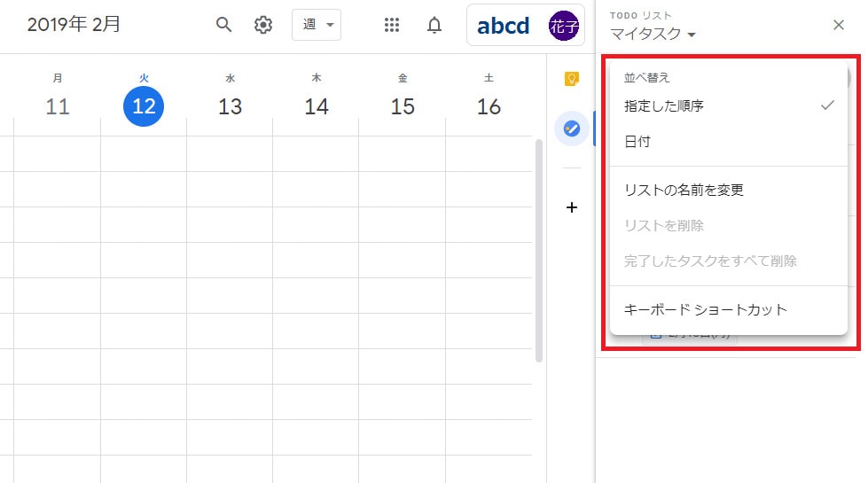The image size is (868, 483).
Task: Open the 週 view dropdown
Action: click(317, 25)
